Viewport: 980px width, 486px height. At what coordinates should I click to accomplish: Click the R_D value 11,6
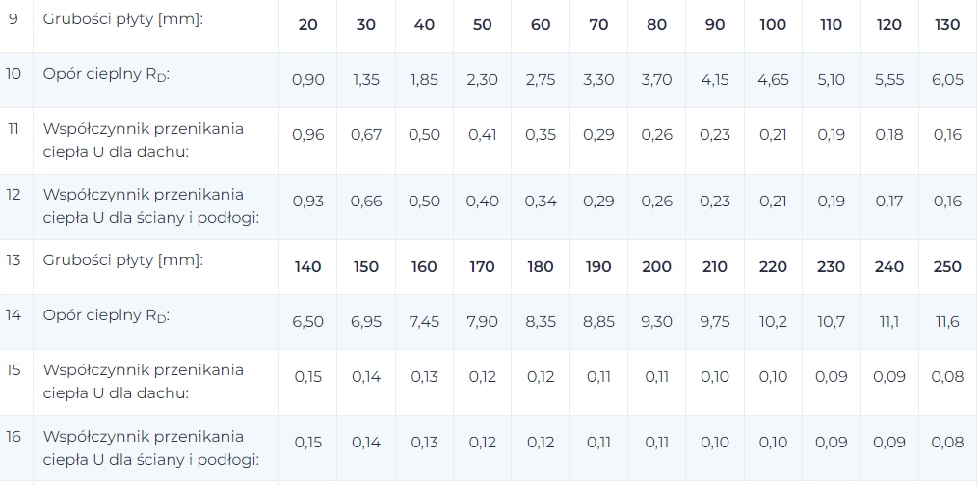pos(947,321)
